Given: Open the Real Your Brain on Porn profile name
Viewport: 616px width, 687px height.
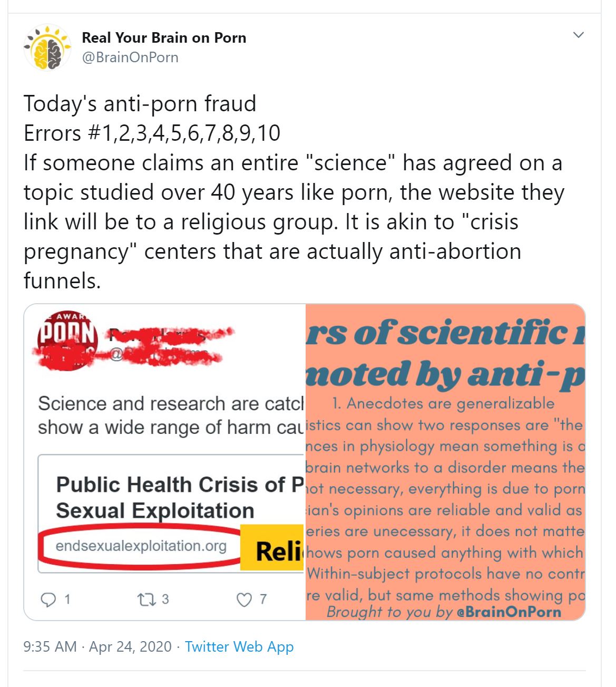Looking at the screenshot, I should 164,38.
